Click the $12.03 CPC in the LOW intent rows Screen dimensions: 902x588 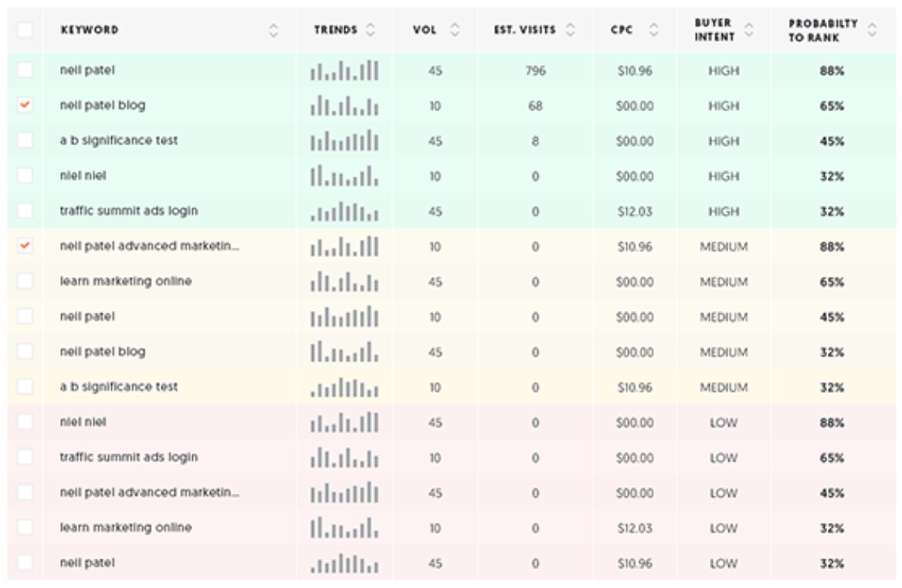tap(635, 529)
